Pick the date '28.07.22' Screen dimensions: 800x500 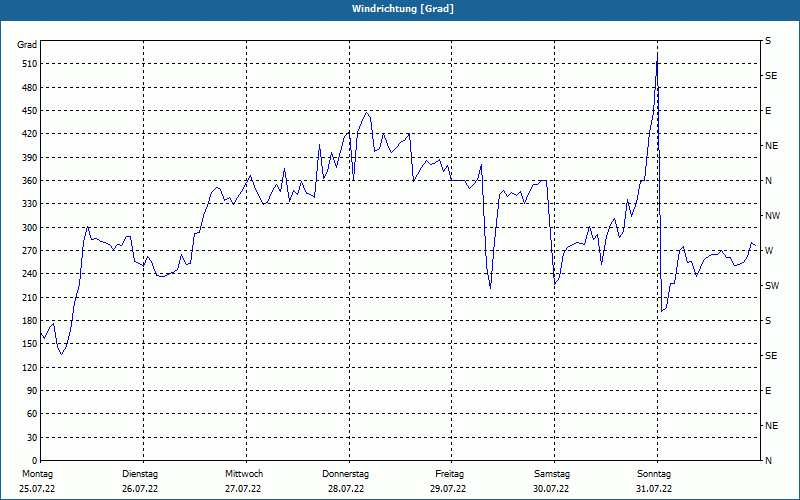pyautogui.click(x=346, y=489)
